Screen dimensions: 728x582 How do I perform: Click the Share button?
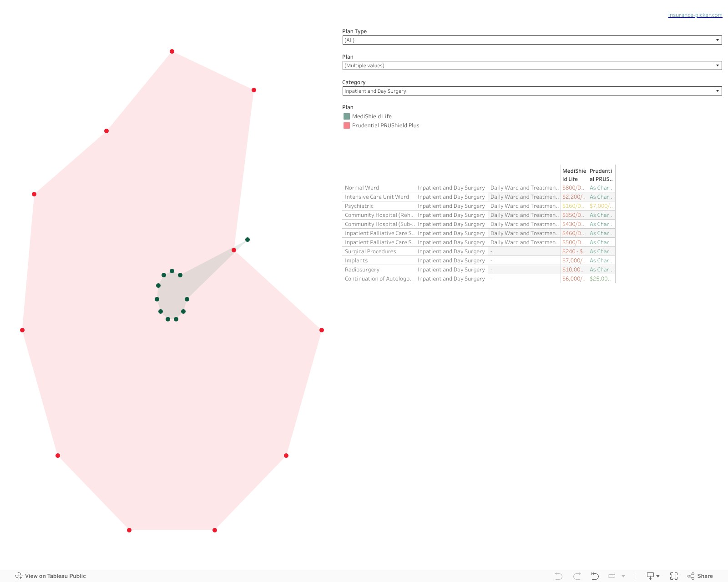coord(700,576)
